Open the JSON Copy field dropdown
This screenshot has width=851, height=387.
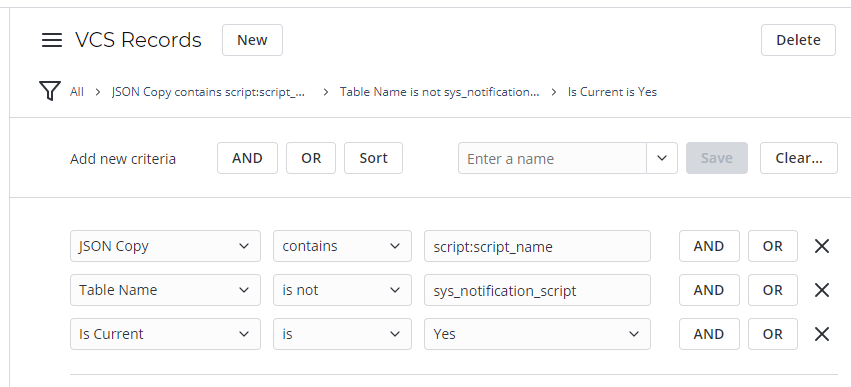pyautogui.click(x=165, y=246)
